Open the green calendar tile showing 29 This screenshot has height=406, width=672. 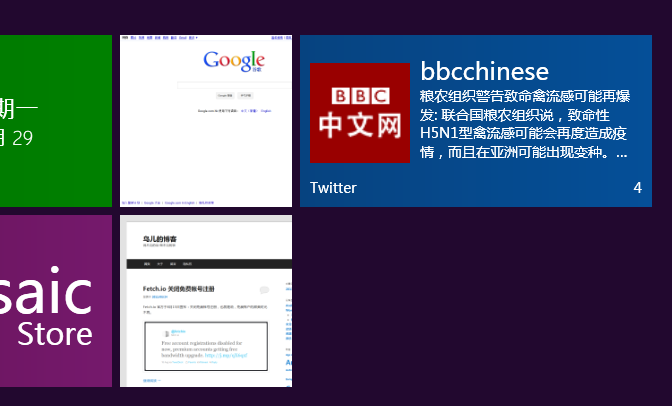(x=56, y=121)
